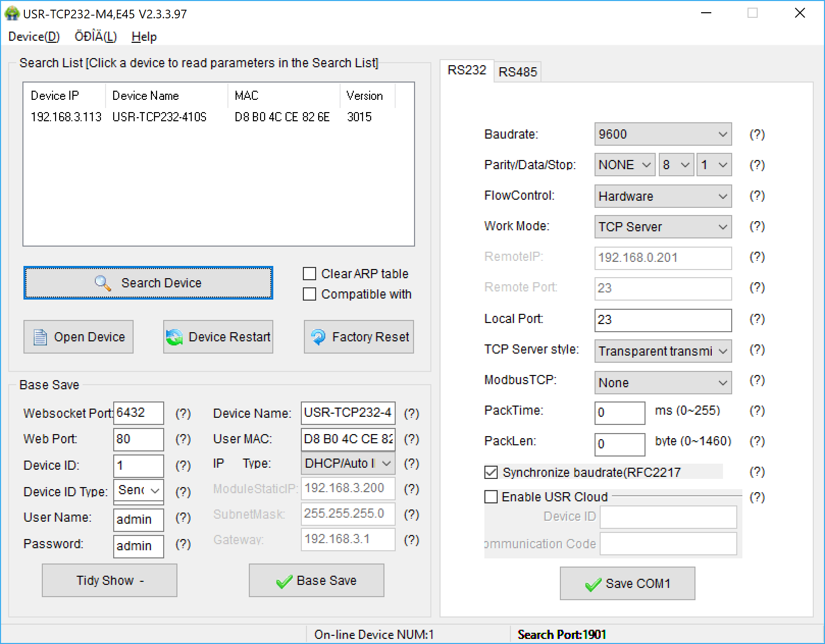Click the (?) help beside Parity/Data/Stop
This screenshot has width=825, height=644.
[757, 165]
